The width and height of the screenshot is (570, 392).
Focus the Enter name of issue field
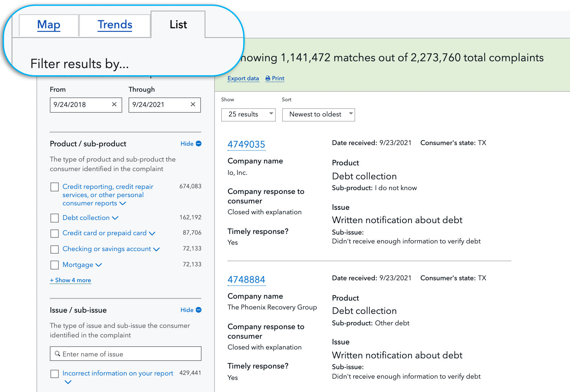tap(130, 354)
